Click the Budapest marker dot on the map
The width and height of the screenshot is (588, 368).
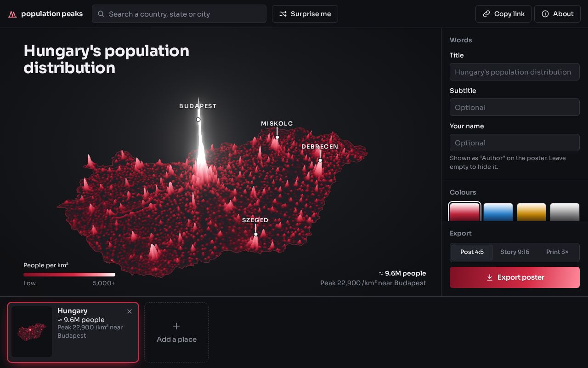[x=198, y=120]
